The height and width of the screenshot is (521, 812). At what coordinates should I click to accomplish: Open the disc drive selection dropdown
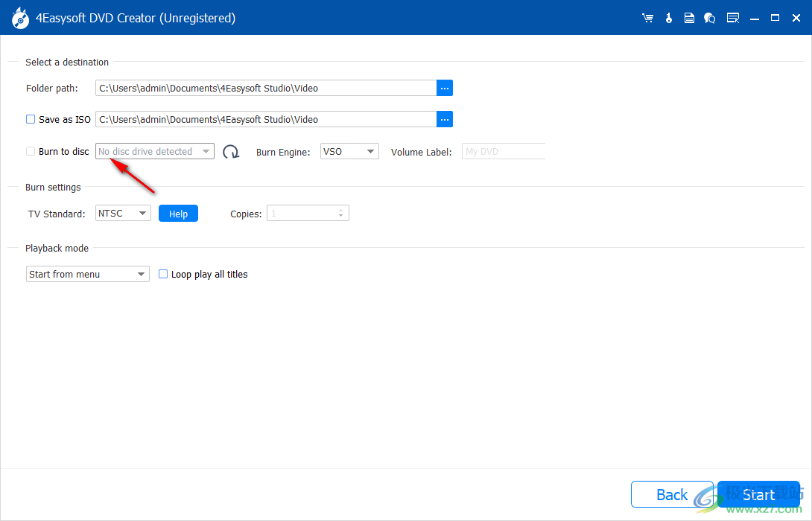155,151
